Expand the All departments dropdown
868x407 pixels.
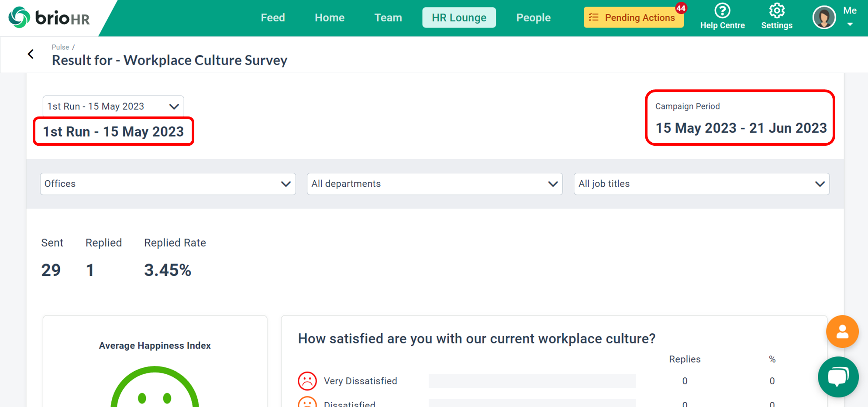click(434, 184)
